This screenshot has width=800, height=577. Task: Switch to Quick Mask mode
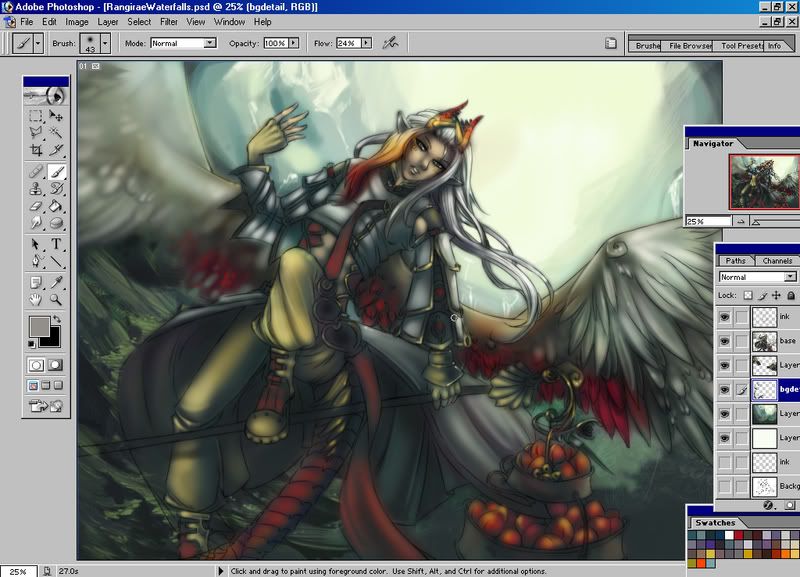55,365
